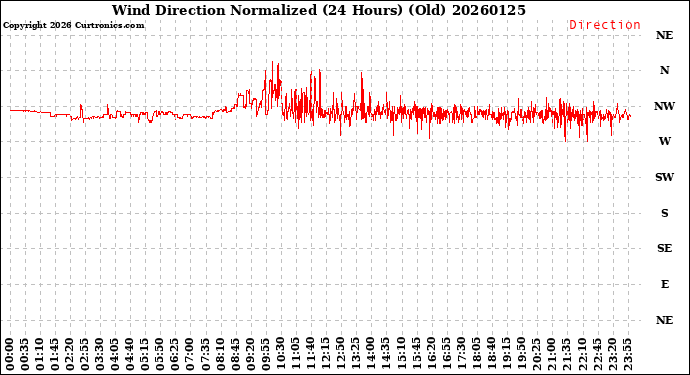Click the 08:45 time axis label

click(x=235, y=355)
